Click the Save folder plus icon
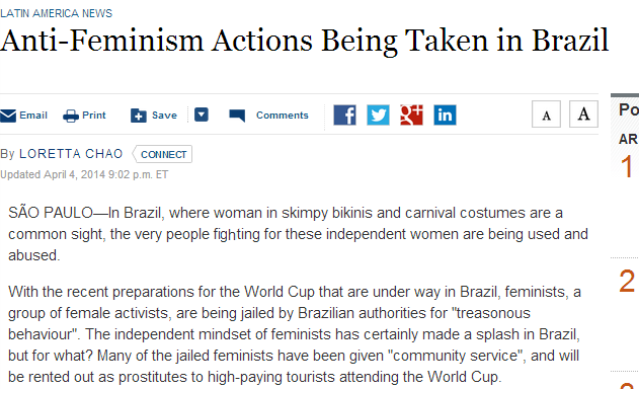The height and width of the screenshot is (394, 639). (139, 116)
